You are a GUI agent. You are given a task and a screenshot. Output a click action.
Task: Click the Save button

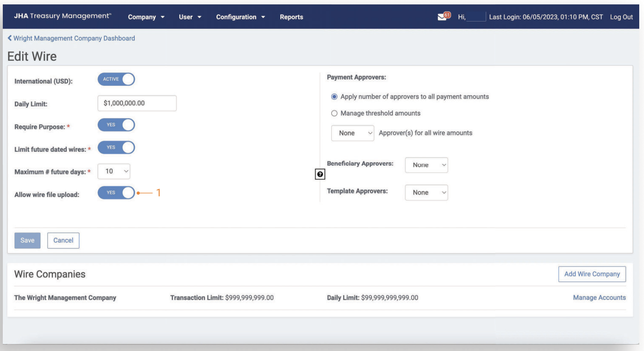pos(27,240)
